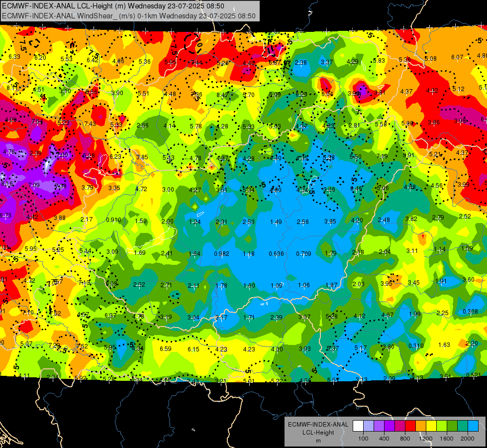Click the wind shear value 1.78
The height and width of the screenshot is (448, 487).
tap(221, 285)
